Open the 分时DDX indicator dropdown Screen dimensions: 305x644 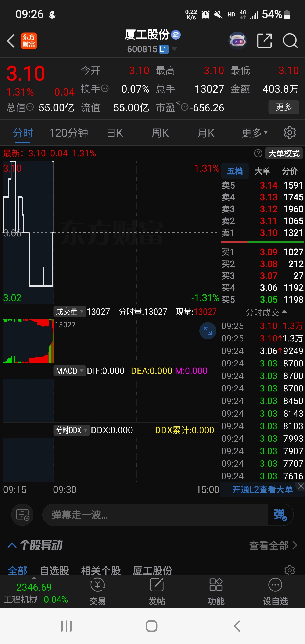coord(72,430)
